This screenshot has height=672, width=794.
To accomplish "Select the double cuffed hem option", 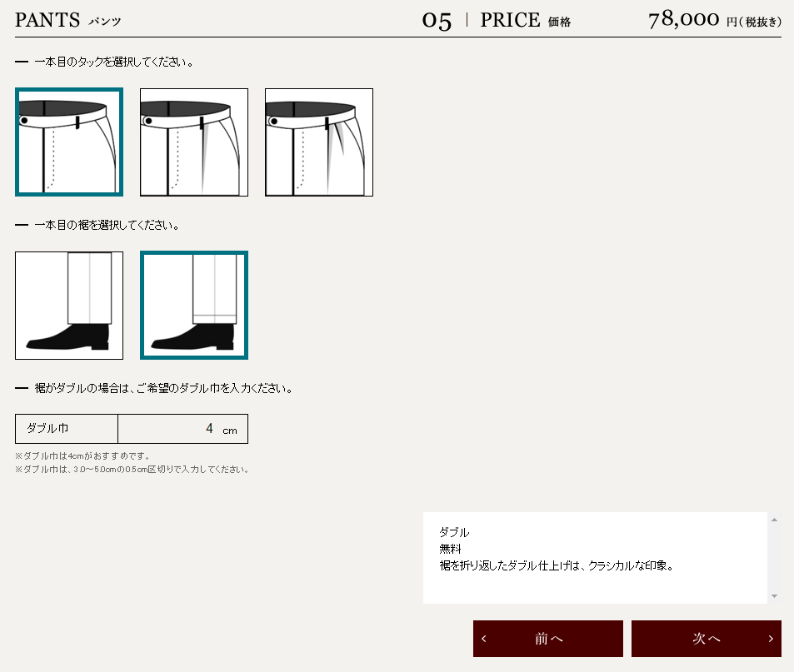I will (x=194, y=306).
